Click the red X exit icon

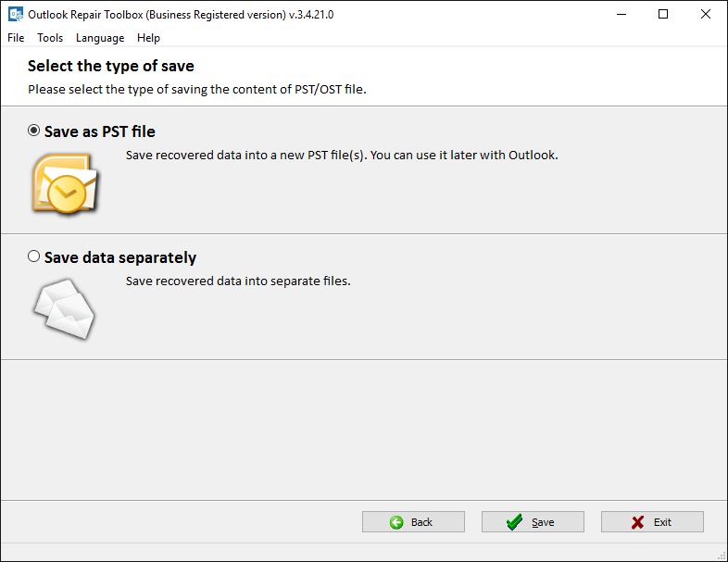point(637,522)
